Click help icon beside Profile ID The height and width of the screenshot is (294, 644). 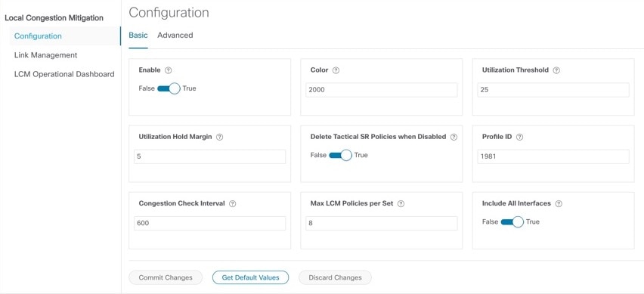click(519, 137)
